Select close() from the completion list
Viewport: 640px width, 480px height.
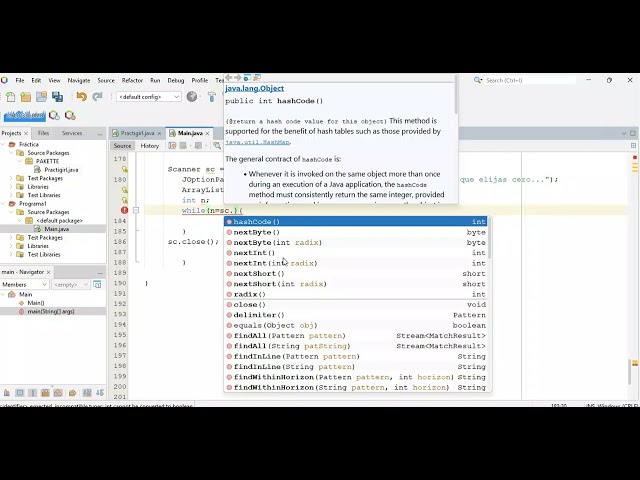tap(356, 304)
